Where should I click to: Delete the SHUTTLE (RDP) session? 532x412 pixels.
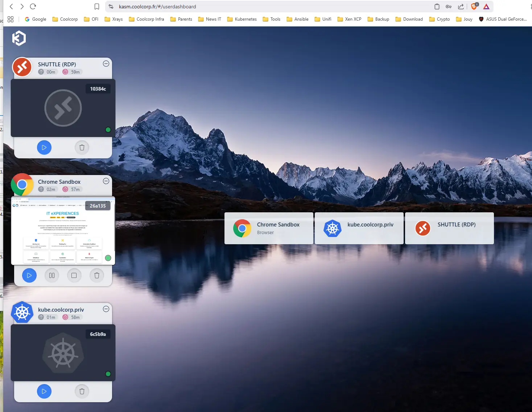coord(82,147)
